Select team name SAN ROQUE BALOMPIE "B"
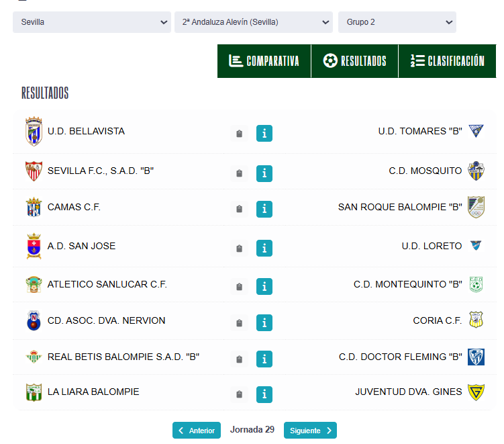Screen dimensions: 504x444 (x=400, y=207)
